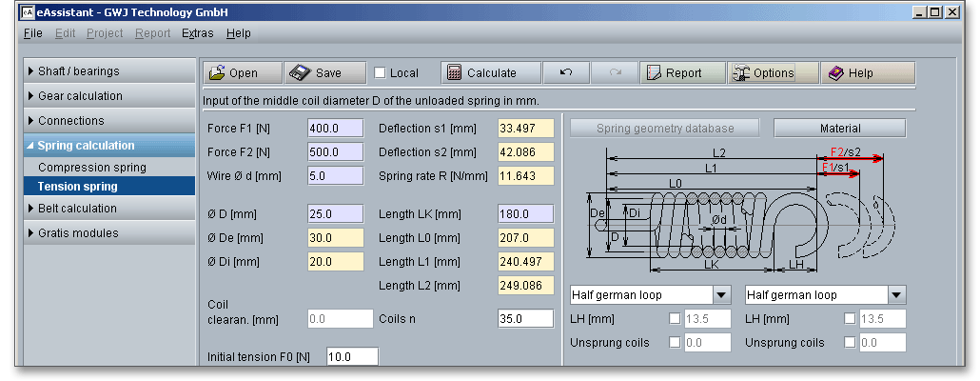Open the File menu
This screenshot has width=980, height=381.
click(x=32, y=33)
